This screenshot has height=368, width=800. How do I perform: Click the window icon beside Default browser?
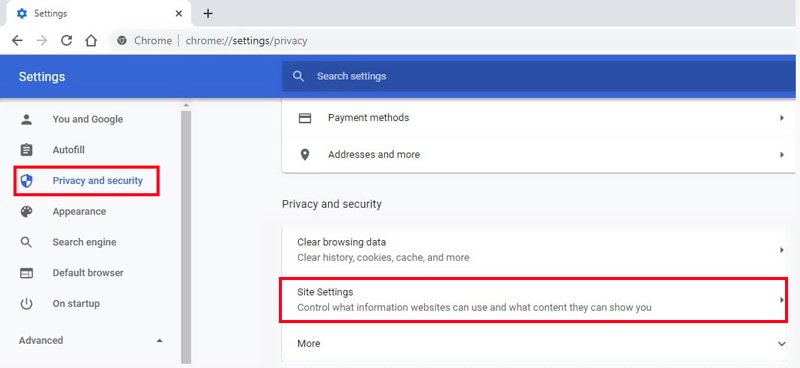[x=26, y=273]
